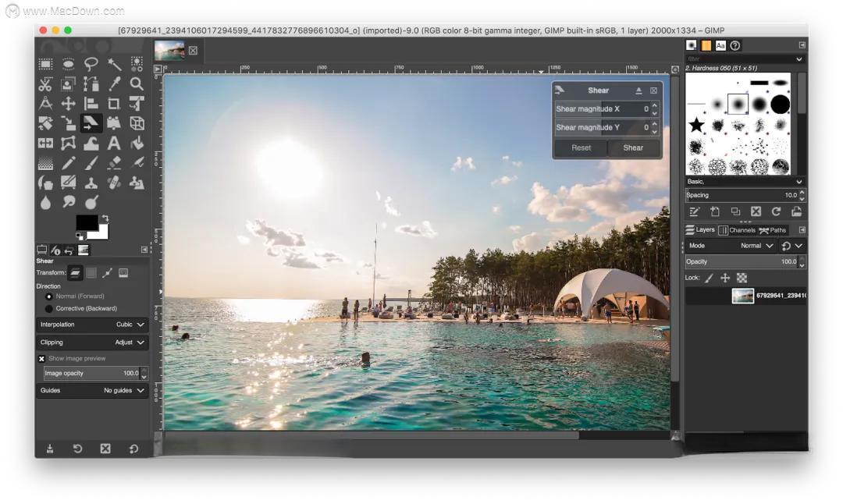Image resolution: width=843 pixels, height=504 pixels.
Task: Select the Rectangle Select tool
Action: (46, 64)
